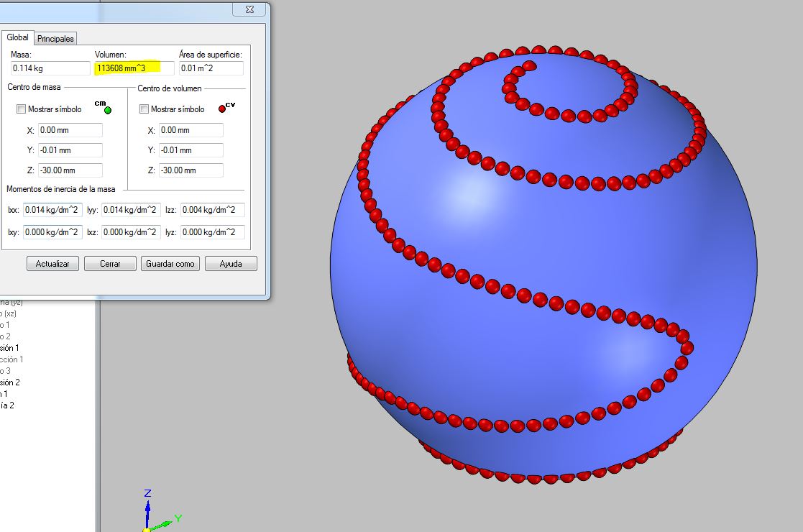Click the Cerrar button
This screenshot has height=532, width=803.
click(x=110, y=264)
